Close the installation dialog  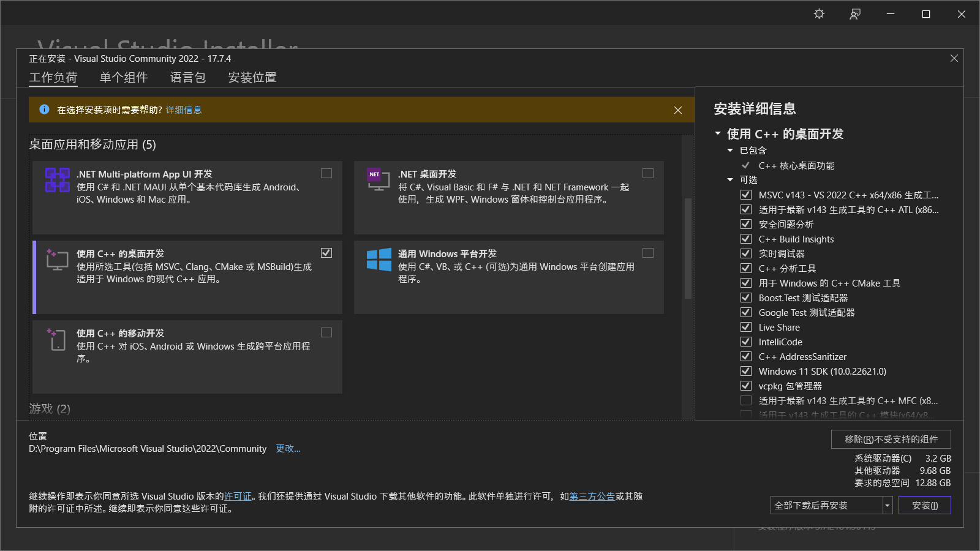click(954, 58)
